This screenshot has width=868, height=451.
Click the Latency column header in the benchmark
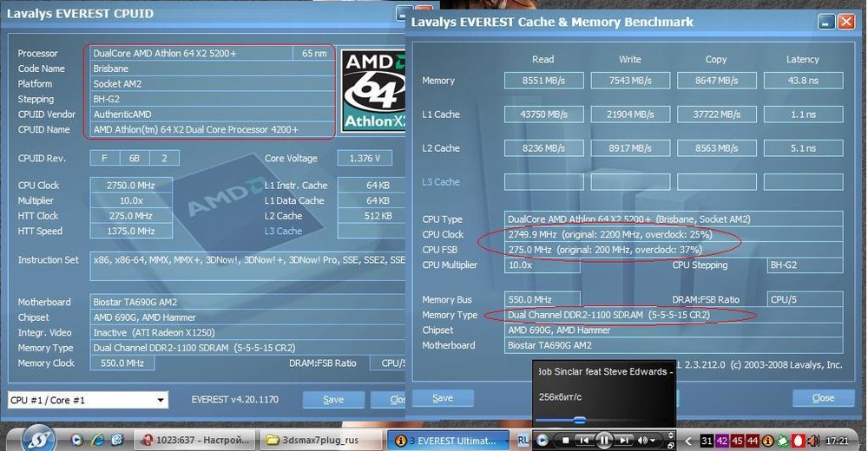click(x=802, y=59)
